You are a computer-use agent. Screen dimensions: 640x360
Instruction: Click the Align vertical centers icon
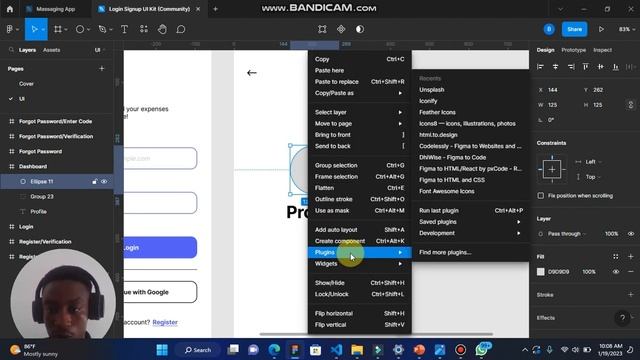point(600,67)
